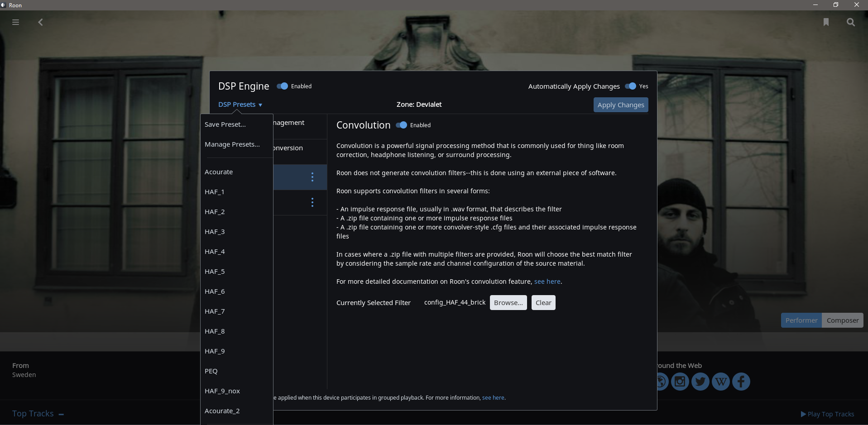Clear the currently selected filter
Image resolution: width=868 pixels, height=425 pixels.
pos(543,303)
